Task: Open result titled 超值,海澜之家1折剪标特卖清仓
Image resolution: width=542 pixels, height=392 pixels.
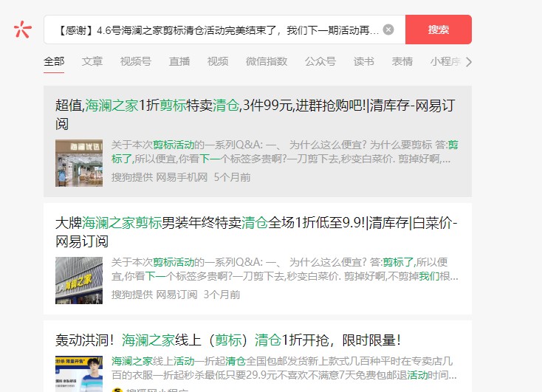Action: pos(255,114)
